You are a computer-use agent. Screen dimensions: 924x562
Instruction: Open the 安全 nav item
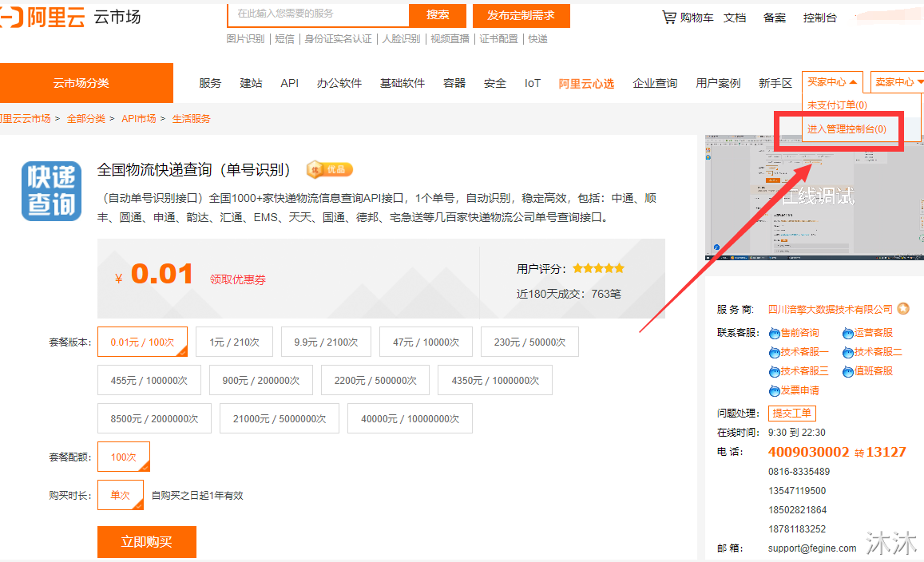click(495, 83)
